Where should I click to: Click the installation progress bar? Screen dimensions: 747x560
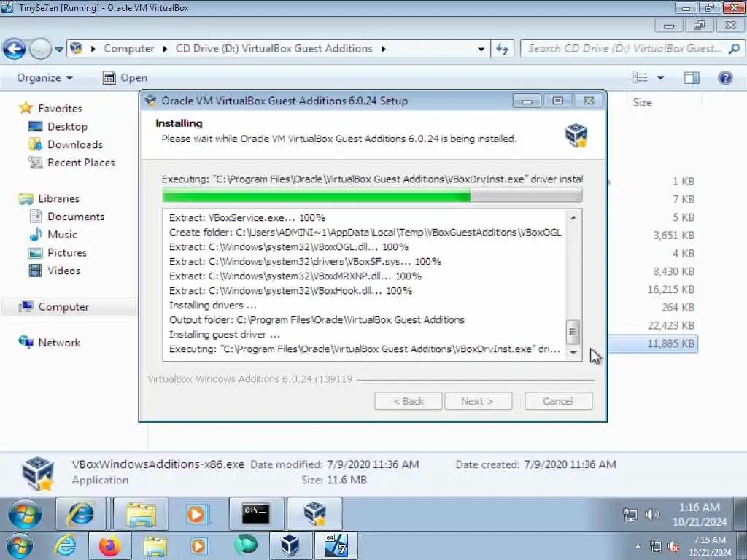[372, 195]
